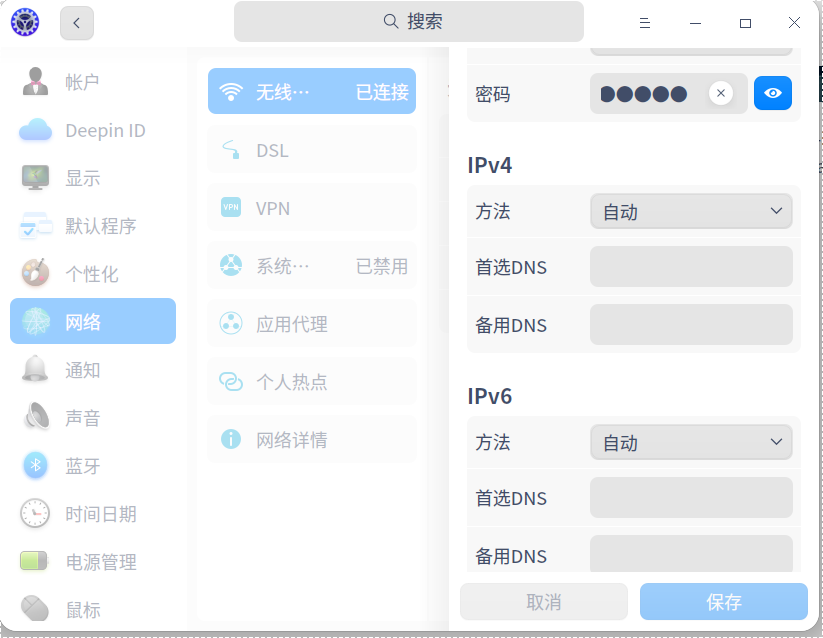Click the 搜索 search field
Image resolution: width=823 pixels, height=638 pixels.
point(409,22)
